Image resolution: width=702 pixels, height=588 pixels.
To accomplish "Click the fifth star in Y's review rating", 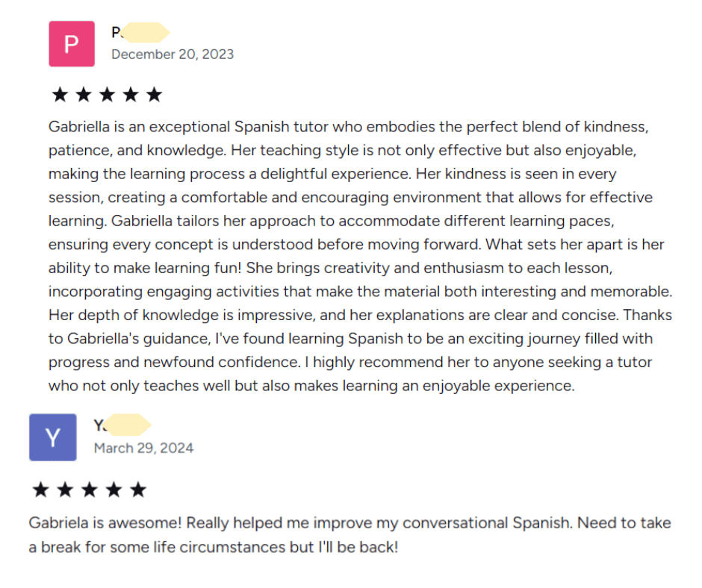I will tap(138, 490).
